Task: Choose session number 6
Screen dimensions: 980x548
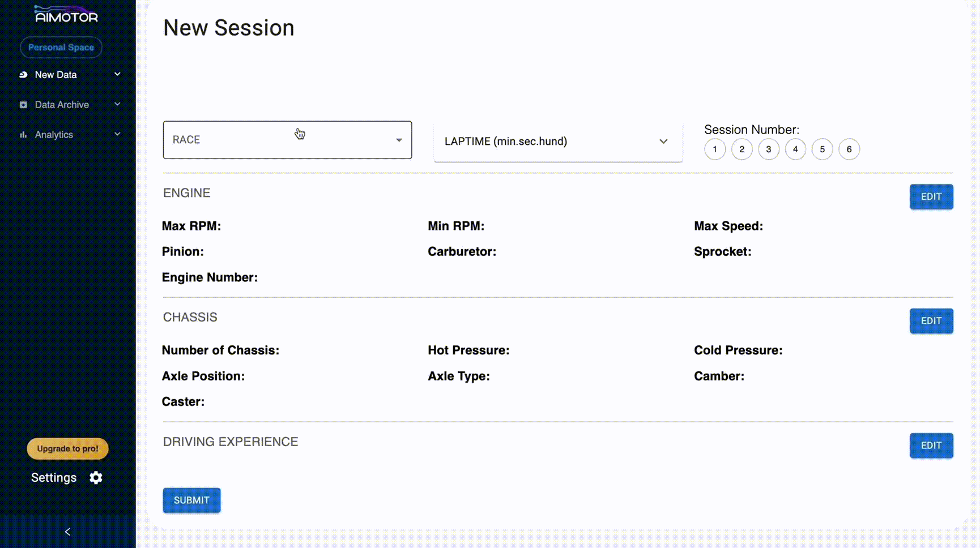Action: (x=849, y=149)
